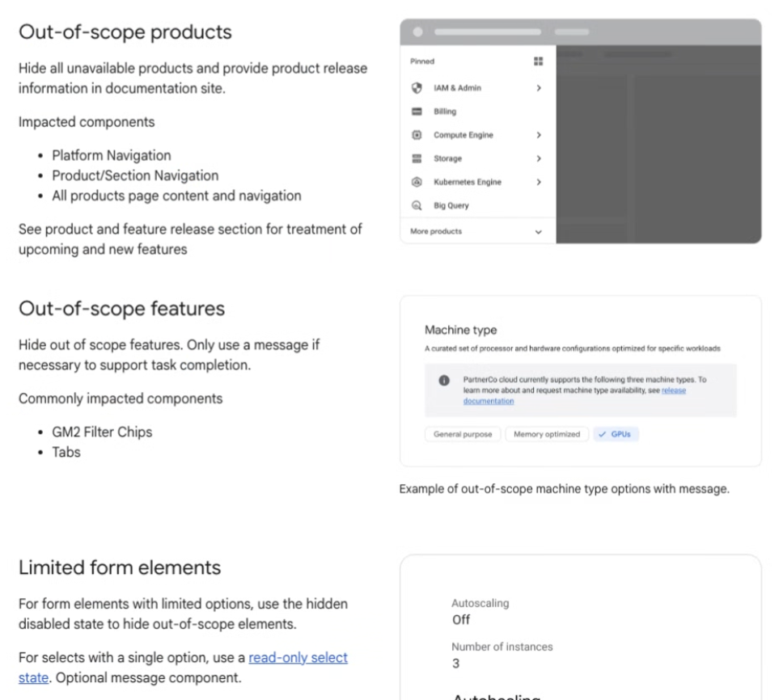Select the Memory optimized filter chip
This screenshot has height=700, width=783.
(x=547, y=434)
